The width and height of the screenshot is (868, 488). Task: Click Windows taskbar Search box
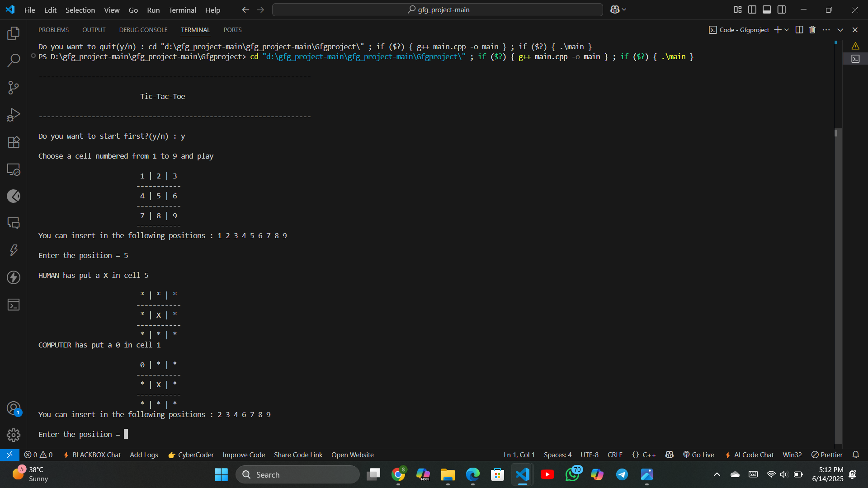(297, 474)
